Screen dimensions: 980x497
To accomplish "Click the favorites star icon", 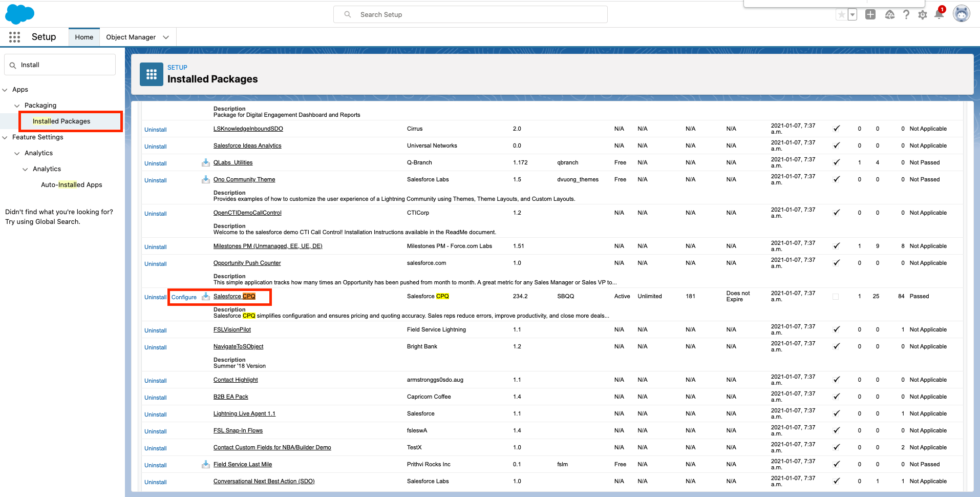I will pyautogui.click(x=841, y=15).
